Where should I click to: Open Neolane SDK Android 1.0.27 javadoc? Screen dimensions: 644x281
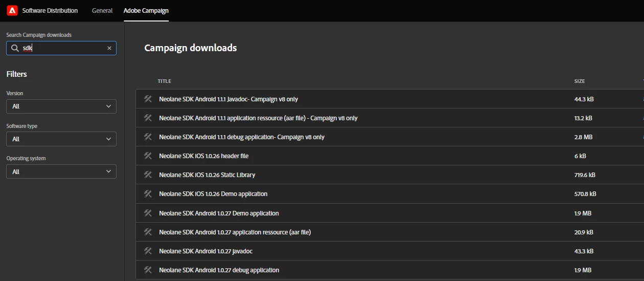[x=206, y=251]
